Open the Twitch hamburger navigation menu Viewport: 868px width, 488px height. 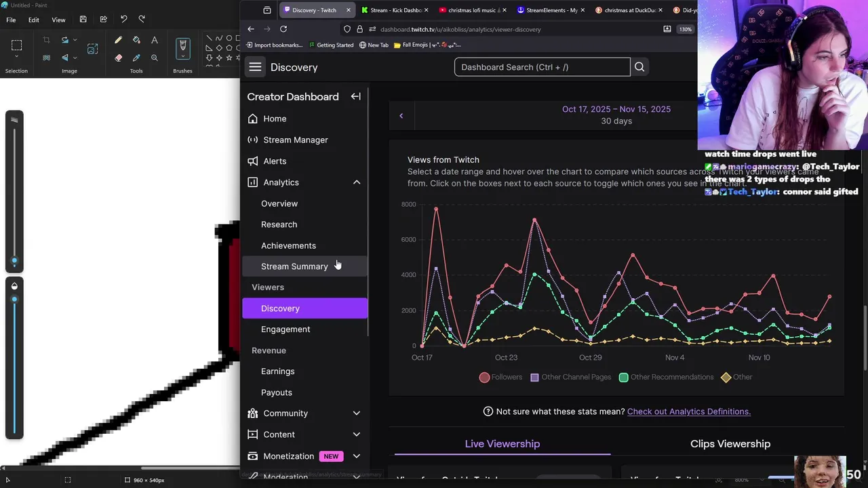pyautogui.click(x=255, y=66)
